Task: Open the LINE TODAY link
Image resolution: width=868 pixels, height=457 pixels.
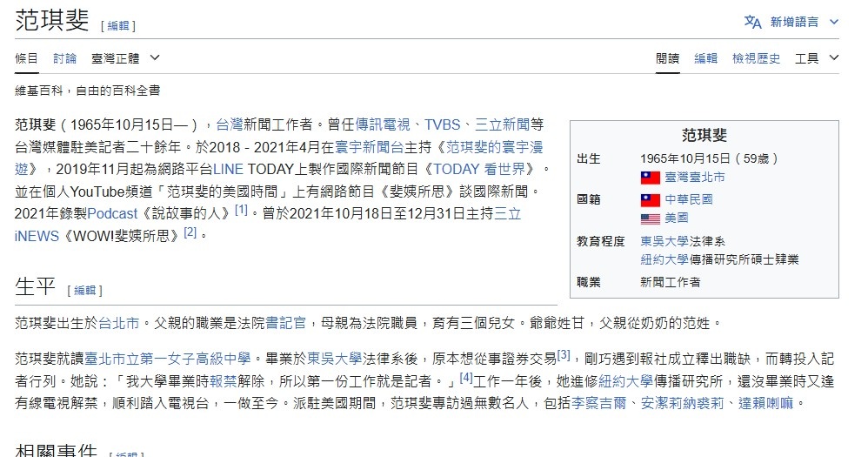Action: click(x=228, y=169)
